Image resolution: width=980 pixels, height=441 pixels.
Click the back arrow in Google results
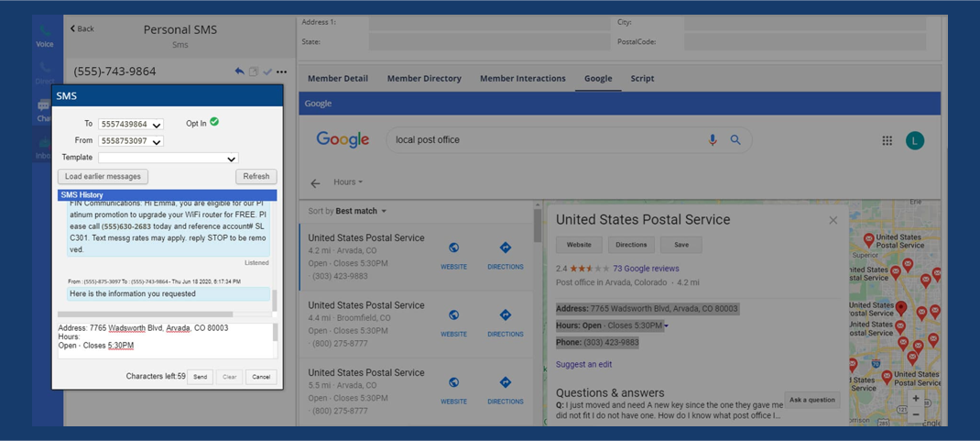(x=315, y=183)
